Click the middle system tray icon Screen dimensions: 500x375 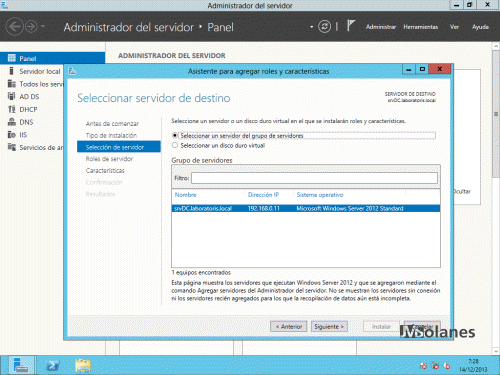pos(435,366)
